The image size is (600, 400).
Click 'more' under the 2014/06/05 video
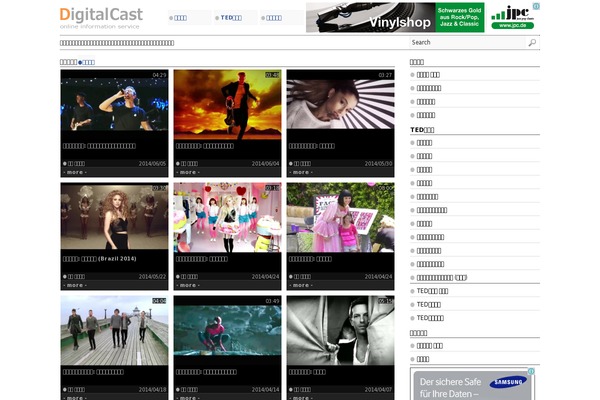75,172
